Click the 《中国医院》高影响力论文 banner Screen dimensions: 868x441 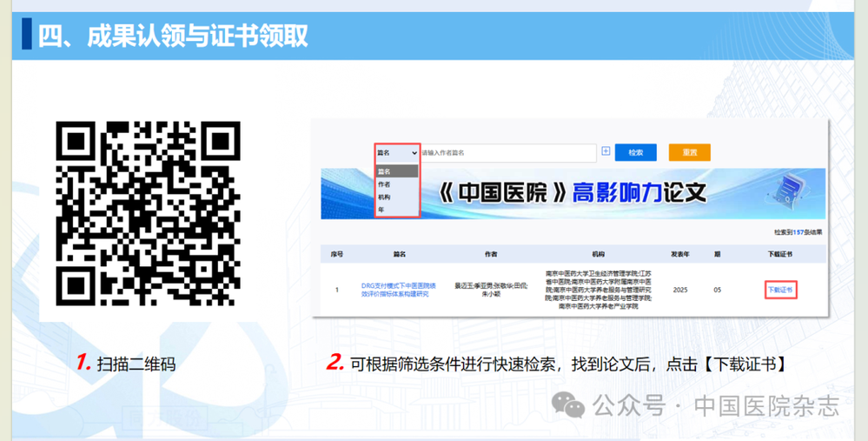click(573, 193)
